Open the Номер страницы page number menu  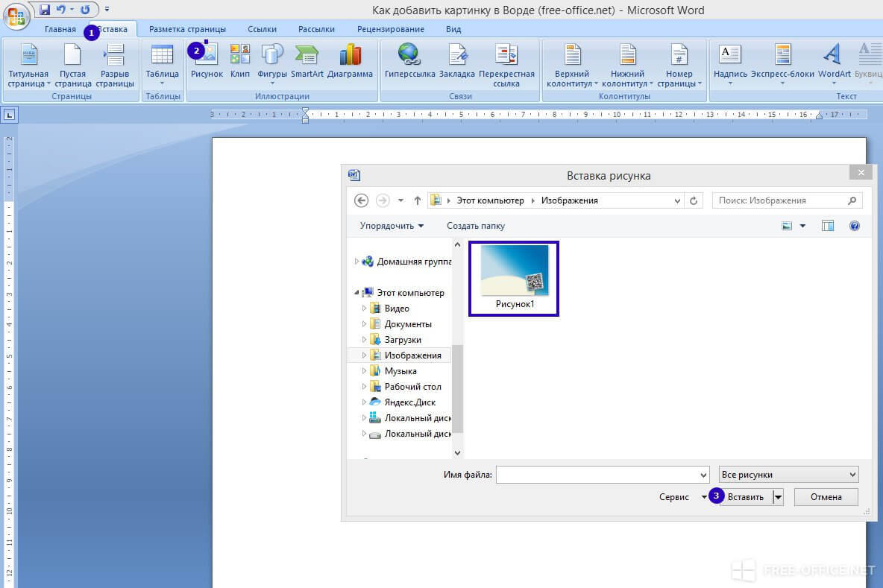click(x=679, y=66)
